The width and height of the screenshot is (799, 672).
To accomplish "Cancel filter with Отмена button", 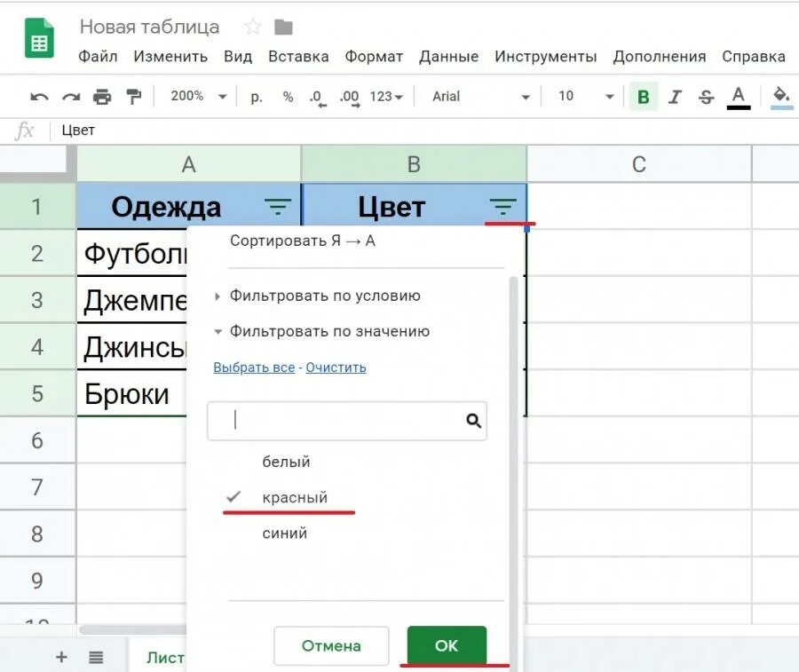I will tap(331, 645).
